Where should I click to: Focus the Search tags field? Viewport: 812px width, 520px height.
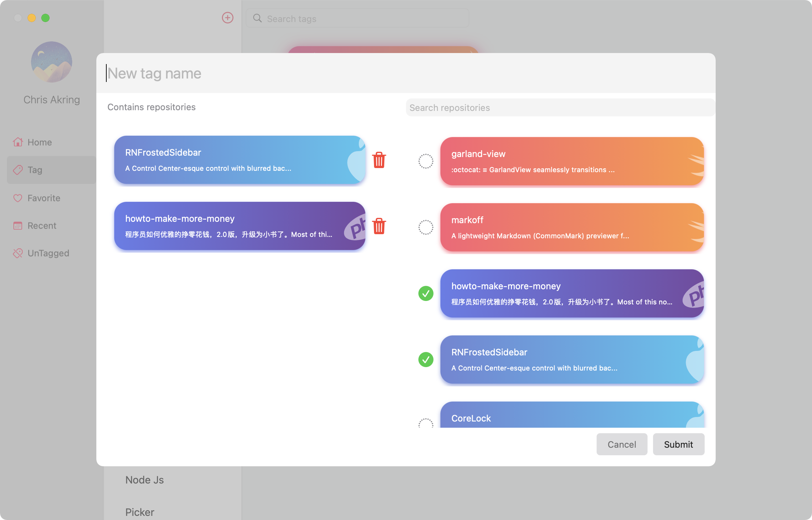coord(357,18)
